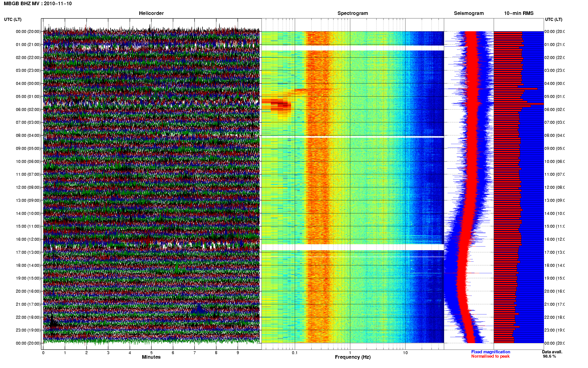Viewport: 588px width, 368px height.
Task: Select the '3' tick on the Minutes axis
Action: click(108, 353)
